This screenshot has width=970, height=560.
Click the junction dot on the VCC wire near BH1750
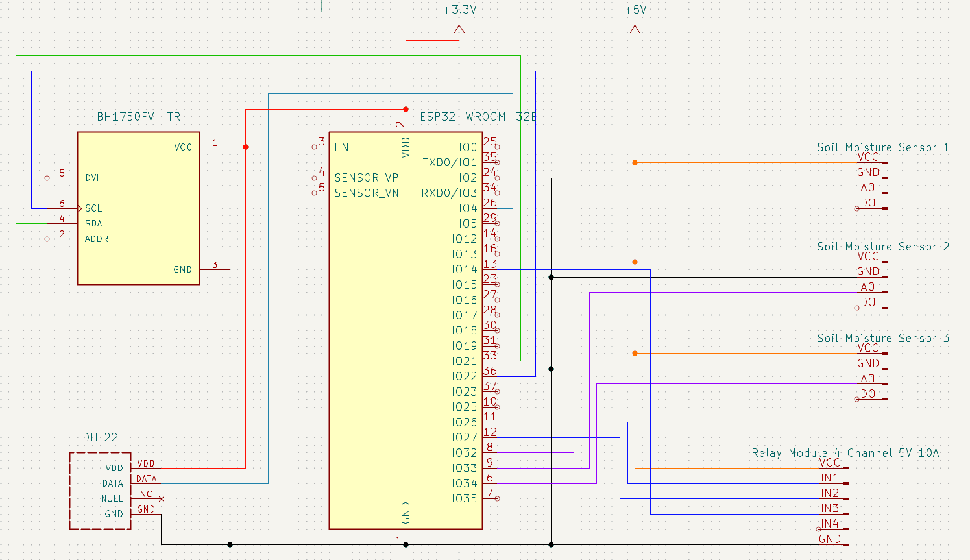point(245,147)
